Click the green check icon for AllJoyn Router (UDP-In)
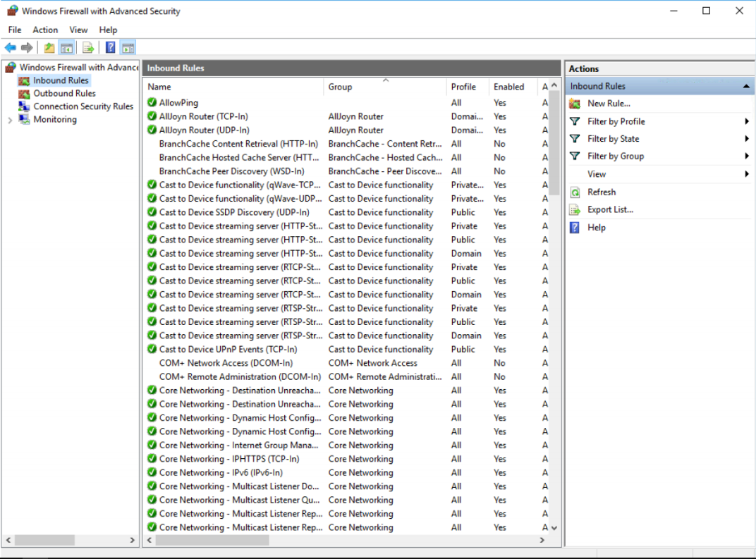The width and height of the screenshot is (756, 559). (152, 130)
